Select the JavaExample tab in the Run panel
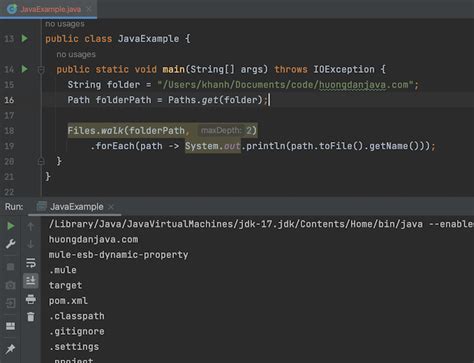 point(76,207)
